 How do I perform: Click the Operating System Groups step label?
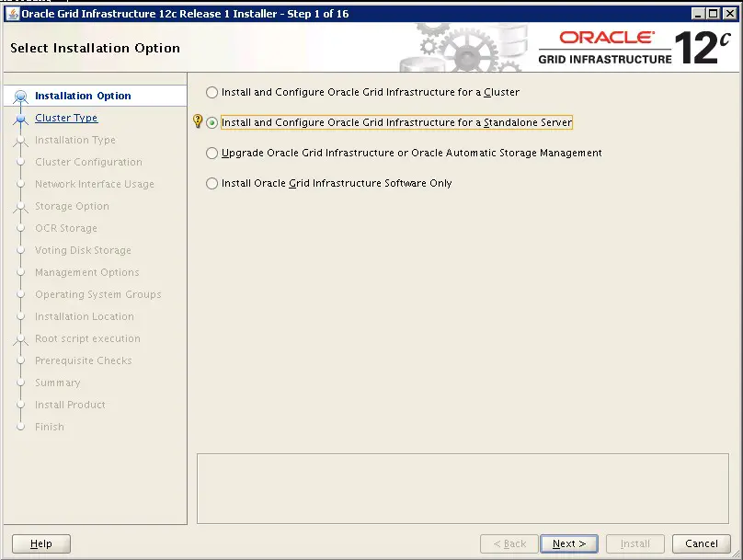point(98,294)
